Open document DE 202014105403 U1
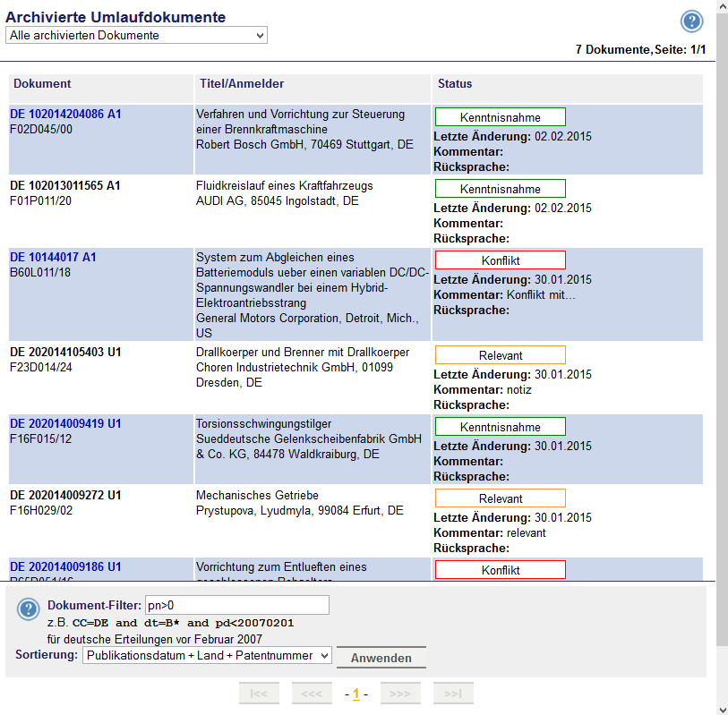The width and height of the screenshot is (728, 715). tap(65, 352)
